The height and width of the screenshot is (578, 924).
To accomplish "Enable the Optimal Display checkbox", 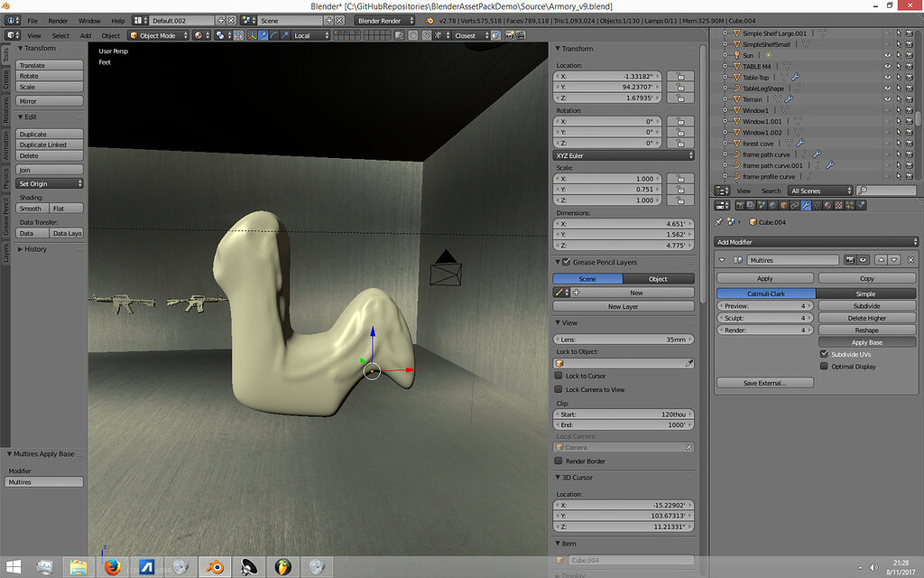I will coord(824,367).
